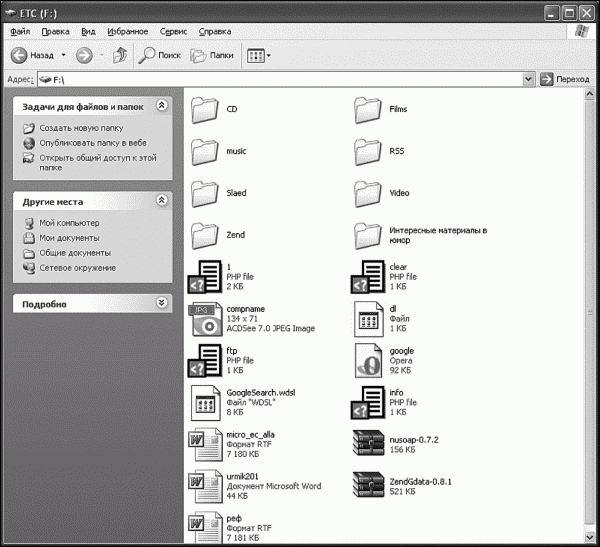The image size is (600, 547).
Task: Select the GoogleSearch.wdsl file icon
Action: pos(206,403)
